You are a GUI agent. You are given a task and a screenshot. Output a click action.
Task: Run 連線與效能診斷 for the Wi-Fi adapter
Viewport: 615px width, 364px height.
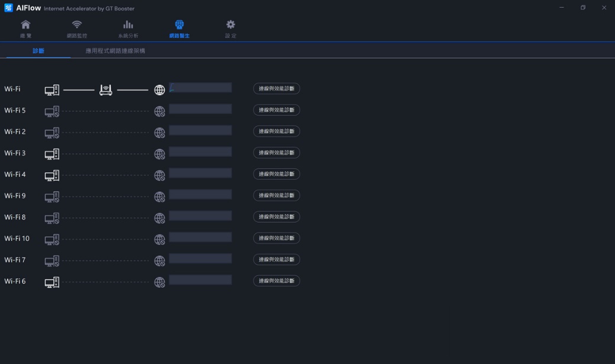pos(276,89)
